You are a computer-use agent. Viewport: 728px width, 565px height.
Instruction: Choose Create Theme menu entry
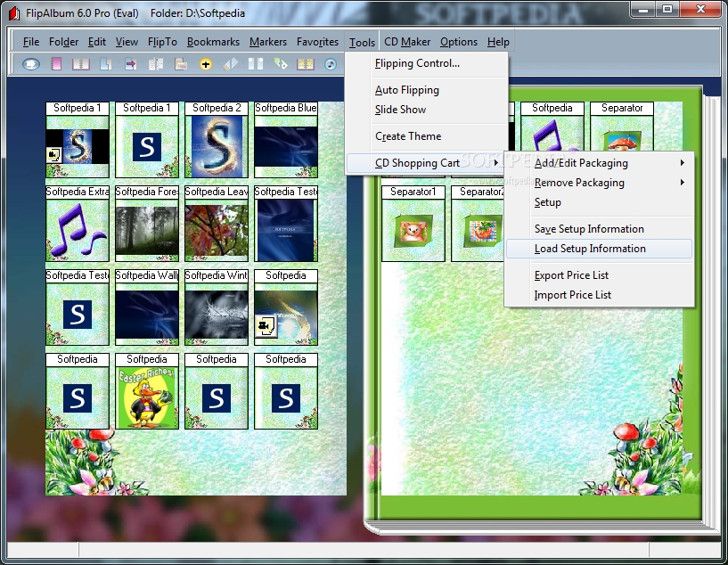tap(427, 136)
